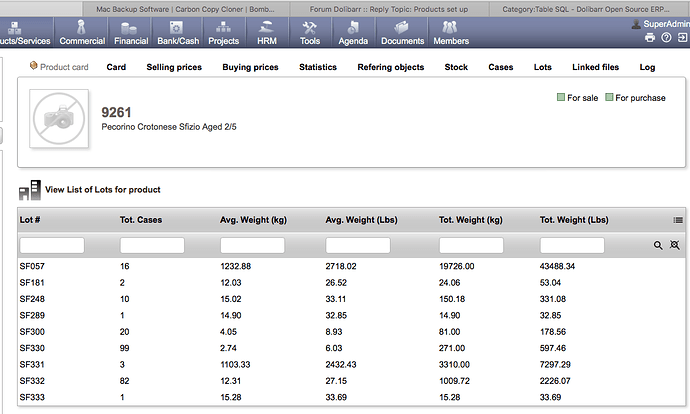
Task: Switch to the Lots tab
Action: pos(543,67)
